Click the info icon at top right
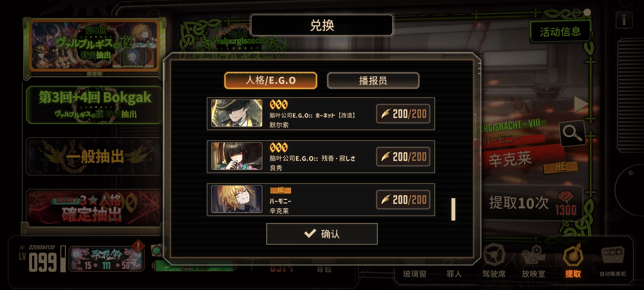Screen dimensions: 644x290 pyautogui.click(x=624, y=20)
